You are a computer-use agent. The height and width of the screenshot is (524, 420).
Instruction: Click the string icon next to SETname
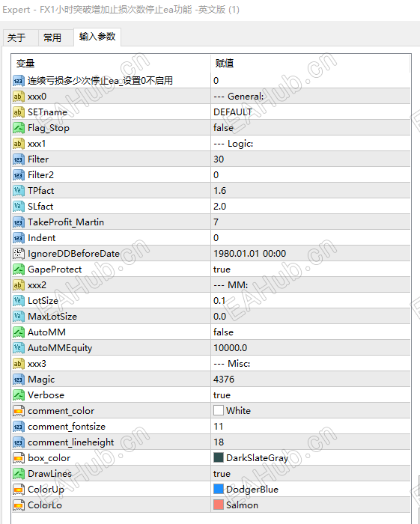pyautogui.click(x=19, y=112)
